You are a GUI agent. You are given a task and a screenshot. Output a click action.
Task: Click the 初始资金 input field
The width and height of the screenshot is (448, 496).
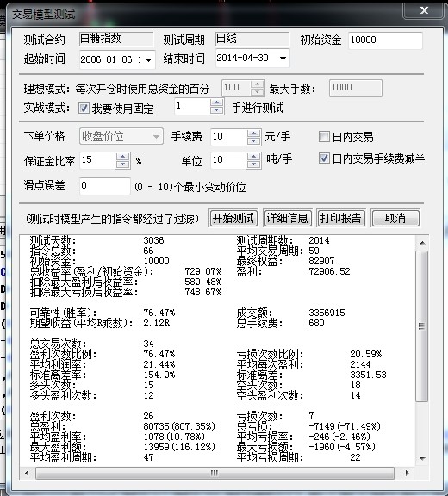(385, 40)
